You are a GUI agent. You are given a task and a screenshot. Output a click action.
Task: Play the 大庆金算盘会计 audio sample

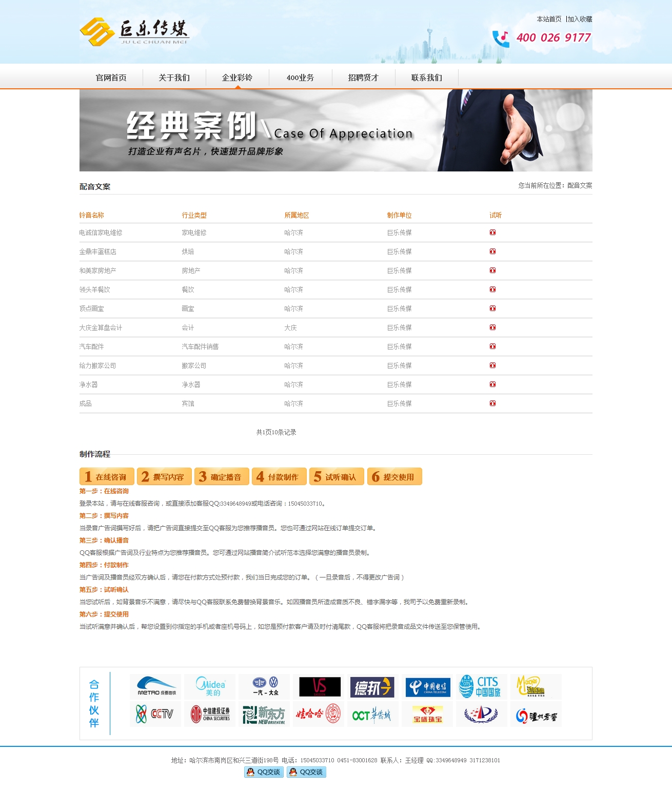pyautogui.click(x=492, y=327)
